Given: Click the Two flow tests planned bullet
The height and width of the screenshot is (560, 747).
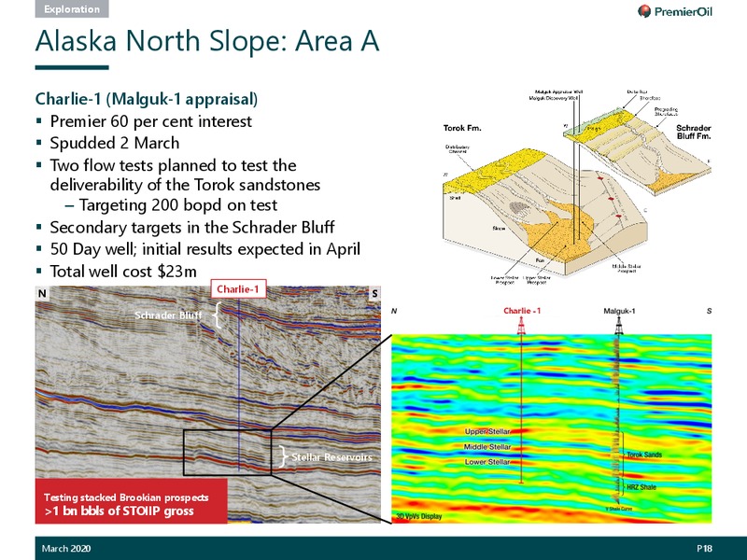Looking at the screenshot, I should [185, 175].
